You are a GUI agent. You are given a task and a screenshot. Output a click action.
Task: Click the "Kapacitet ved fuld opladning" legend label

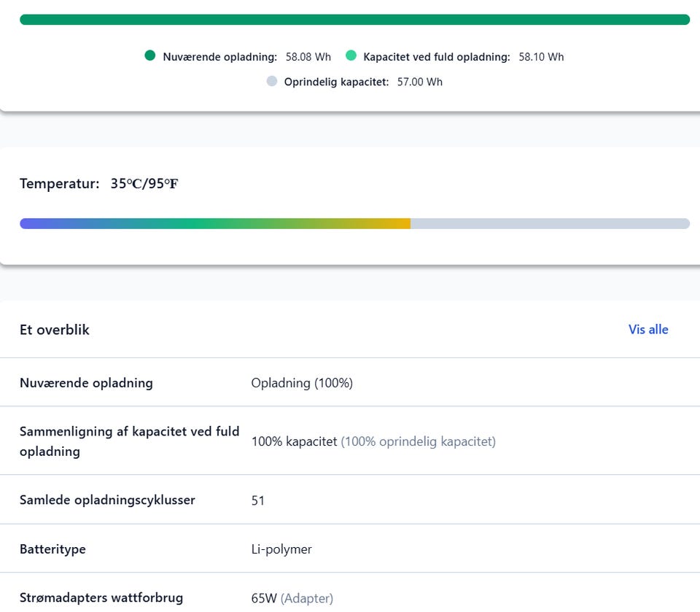tap(437, 57)
